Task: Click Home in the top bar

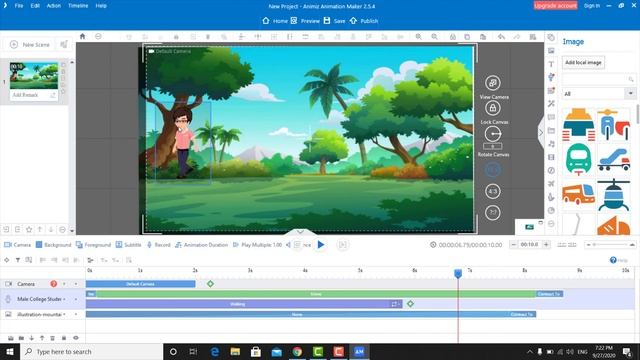Action: 275,21
